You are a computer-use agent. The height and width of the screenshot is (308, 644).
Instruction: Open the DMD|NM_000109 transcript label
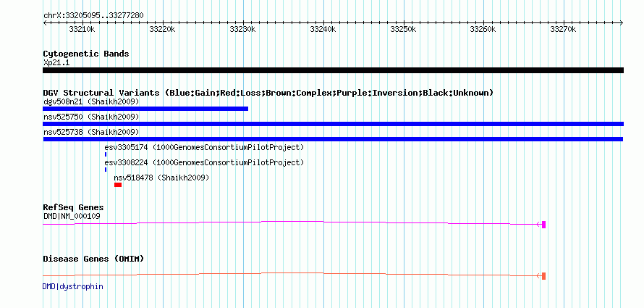72,216
